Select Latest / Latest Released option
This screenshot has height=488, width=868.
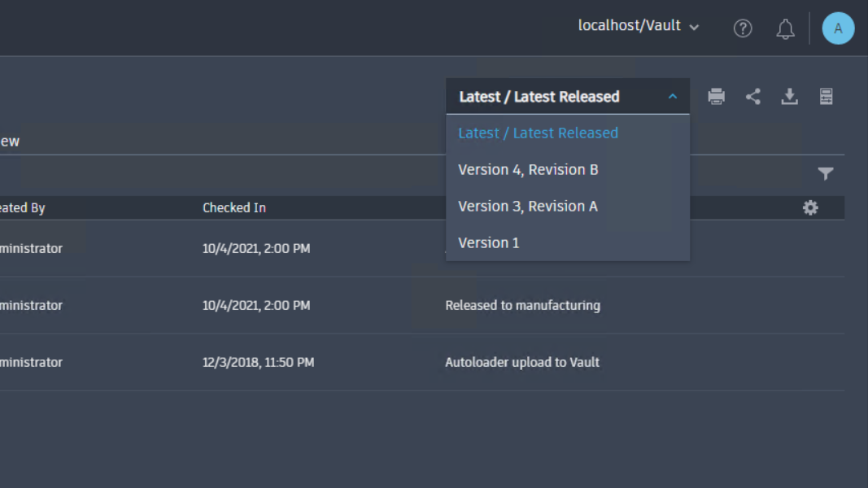tap(538, 133)
